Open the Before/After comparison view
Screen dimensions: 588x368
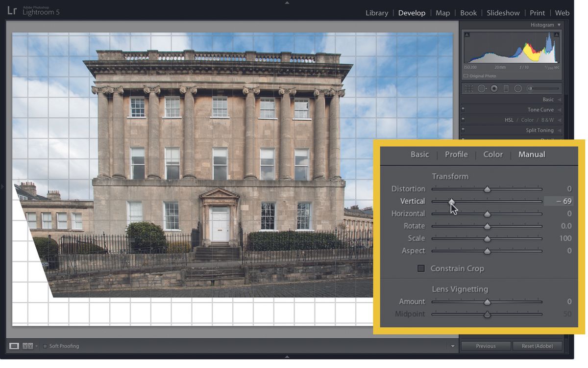(x=27, y=345)
